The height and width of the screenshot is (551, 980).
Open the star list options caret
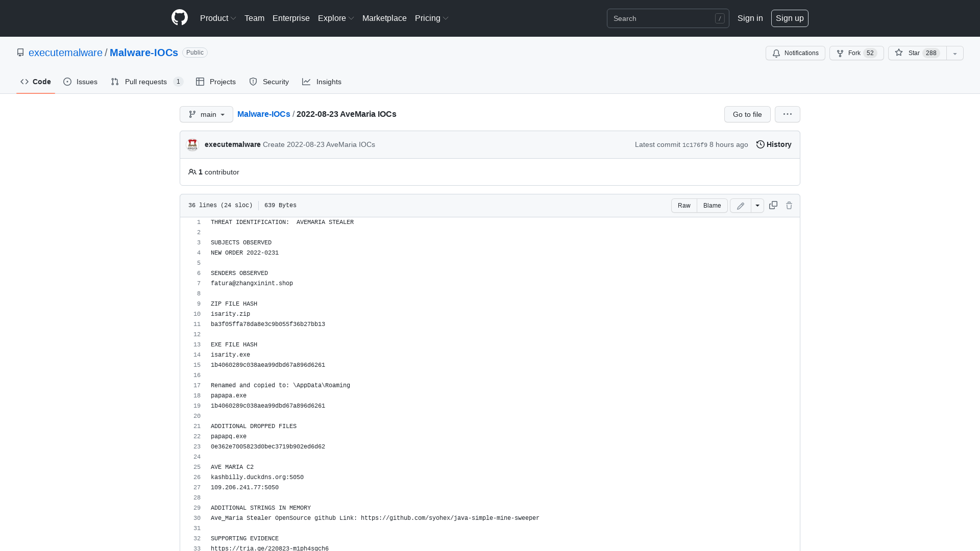(x=954, y=53)
